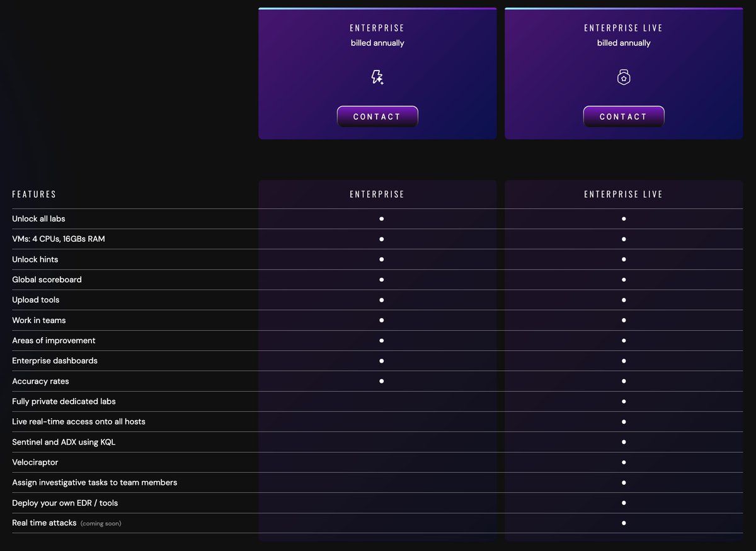Click Enterprise Live dot for VMs row
The height and width of the screenshot is (551, 756).
[x=624, y=239]
